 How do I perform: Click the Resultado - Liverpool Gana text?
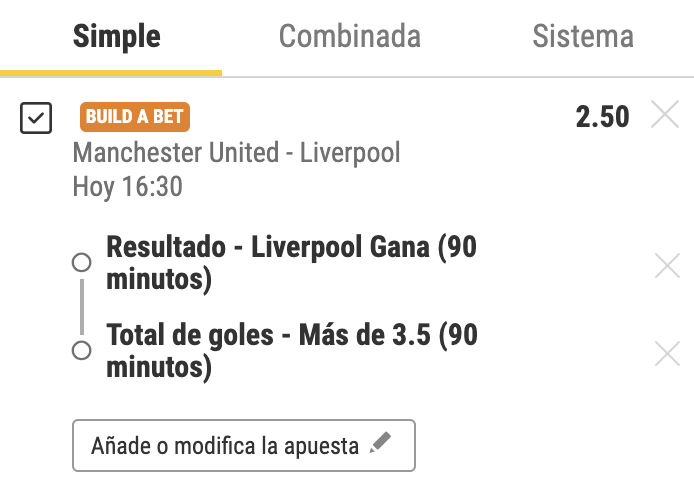click(290, 246)
